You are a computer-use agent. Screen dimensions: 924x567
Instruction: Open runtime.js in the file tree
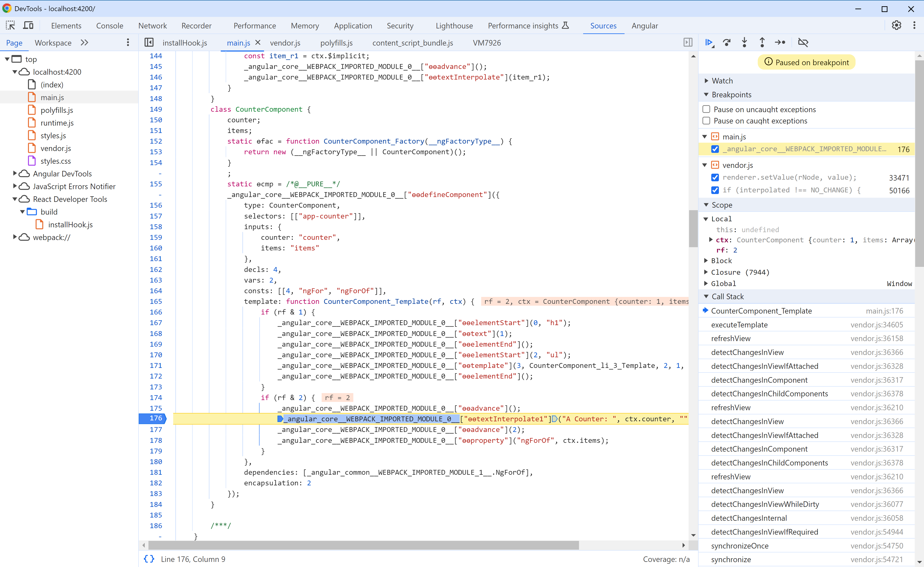pyautogui.click(x=57, y=123)
